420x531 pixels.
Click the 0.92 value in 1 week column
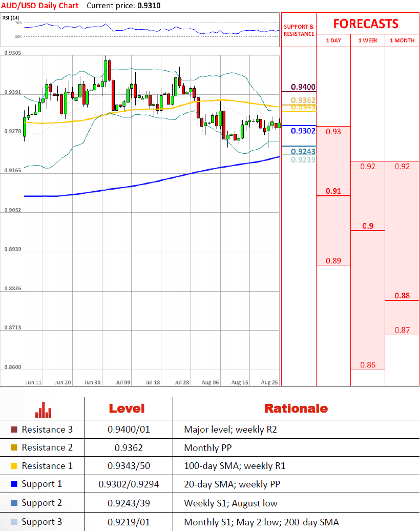[x=368, y=166]
